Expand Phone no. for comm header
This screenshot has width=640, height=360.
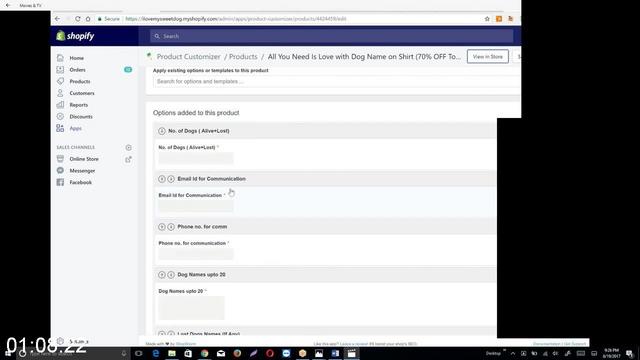325,227
